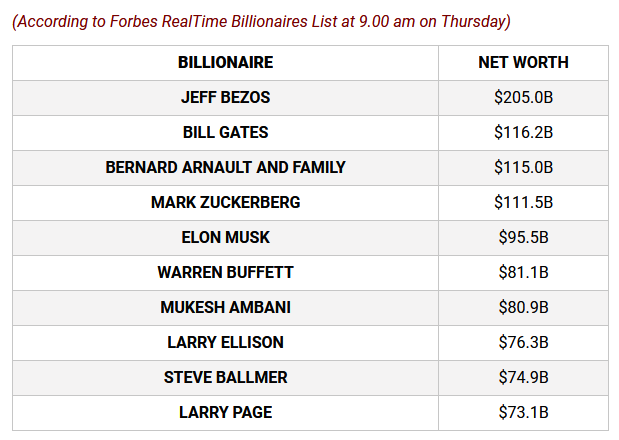Click the $111.5B net worth value
Viewport: 619px width, 440px height.
click(523, 203)
